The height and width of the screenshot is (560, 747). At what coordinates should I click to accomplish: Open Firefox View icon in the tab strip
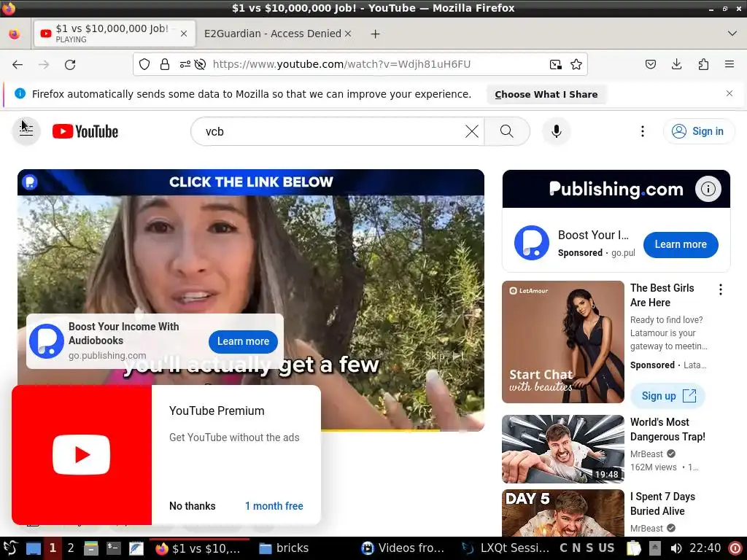pos(15,34)
